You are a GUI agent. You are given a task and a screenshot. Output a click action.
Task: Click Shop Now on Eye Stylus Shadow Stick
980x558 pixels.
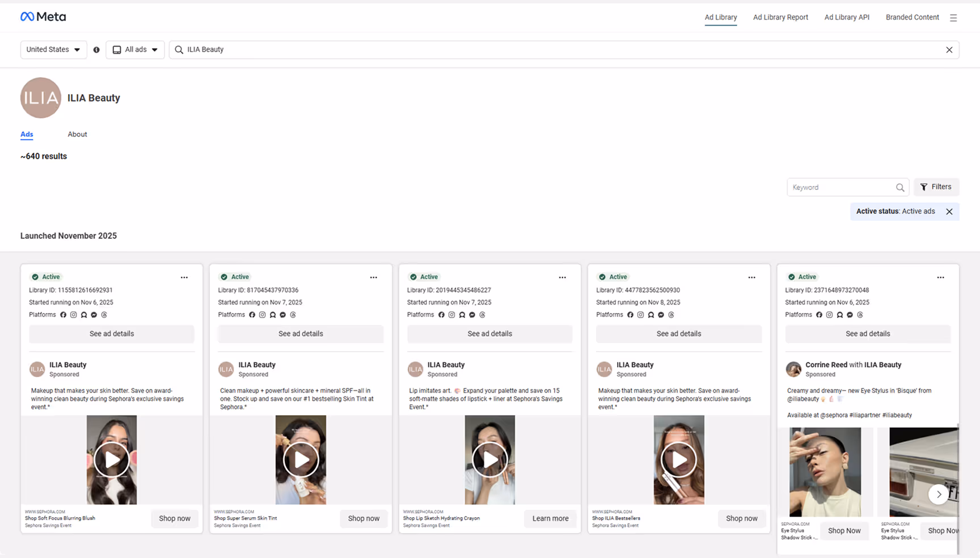coord(844,531)
